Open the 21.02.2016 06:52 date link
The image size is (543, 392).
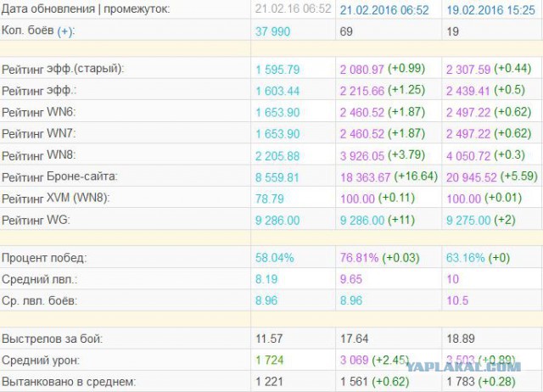tap(384, 10)
